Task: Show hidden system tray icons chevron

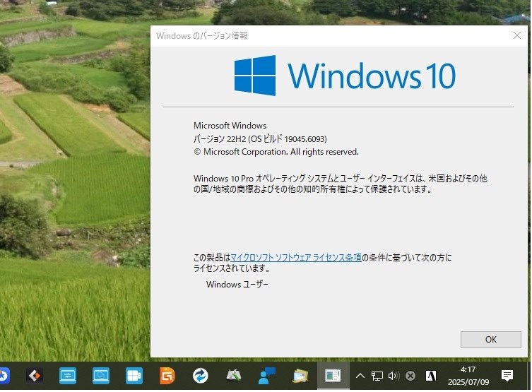Action: [360, 376]
